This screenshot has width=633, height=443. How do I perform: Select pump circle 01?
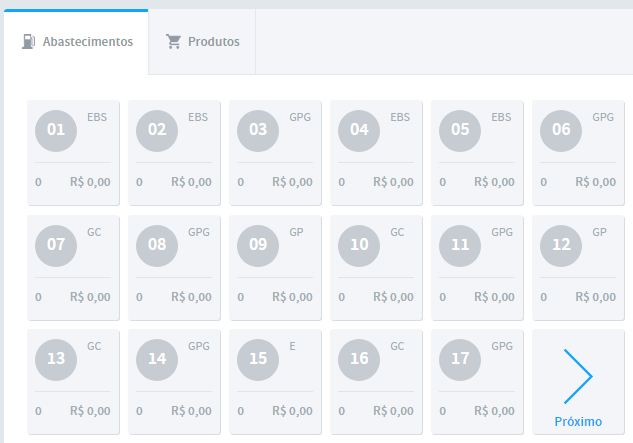(56, 131)
